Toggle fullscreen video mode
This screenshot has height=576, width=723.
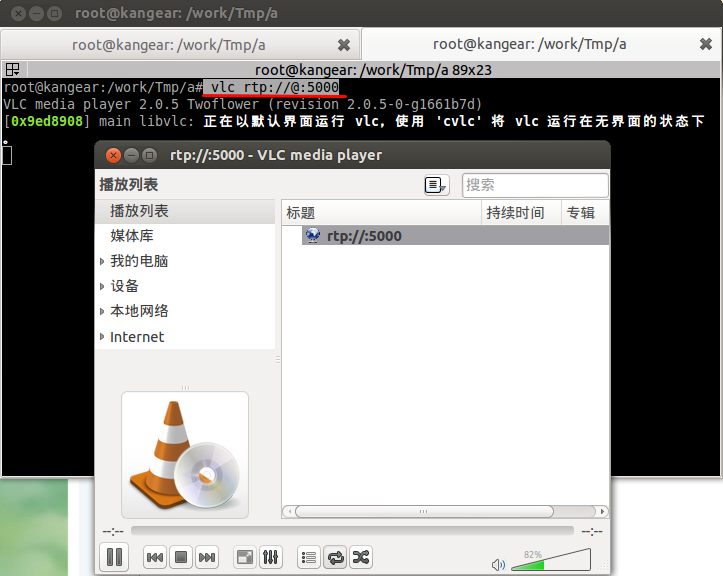click(244, 558)
